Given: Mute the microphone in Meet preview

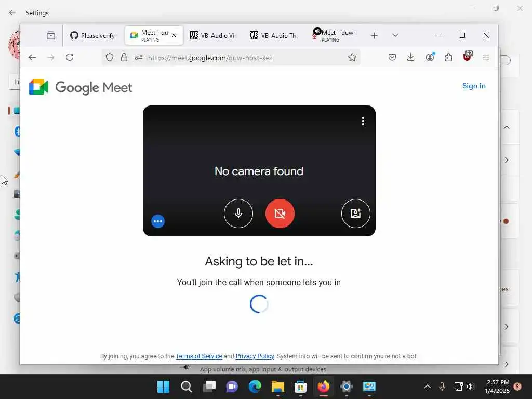Looking at the screenshot, I should (238, 214).
